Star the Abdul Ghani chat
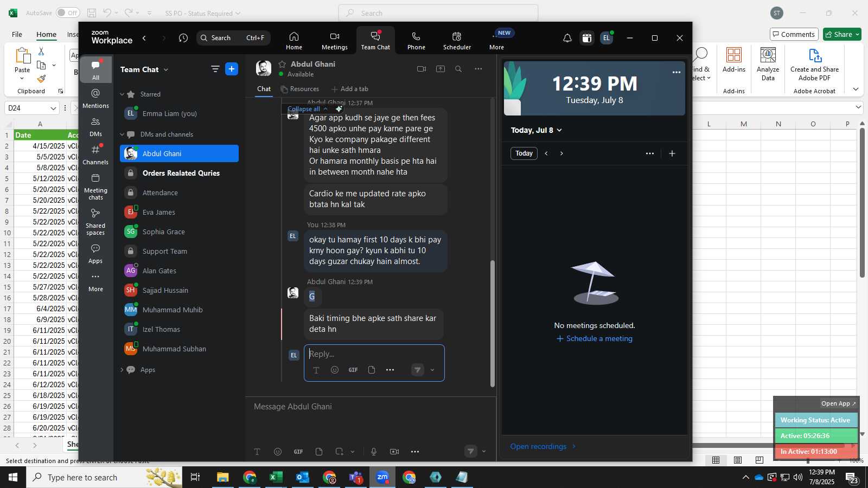The height and width of the screenshot is (488, 868). click(x=282, y=64)
